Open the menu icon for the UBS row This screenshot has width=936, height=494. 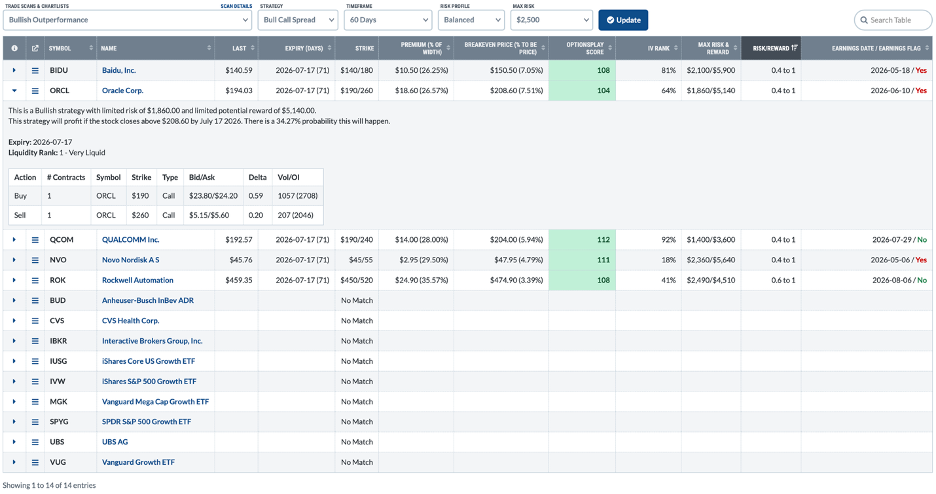35,442
